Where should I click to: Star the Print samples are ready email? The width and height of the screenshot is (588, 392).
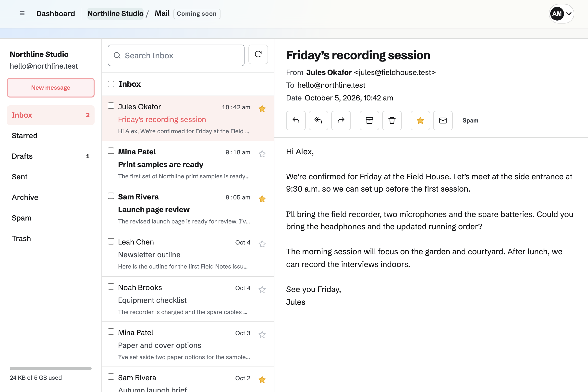tap(262, 154)
